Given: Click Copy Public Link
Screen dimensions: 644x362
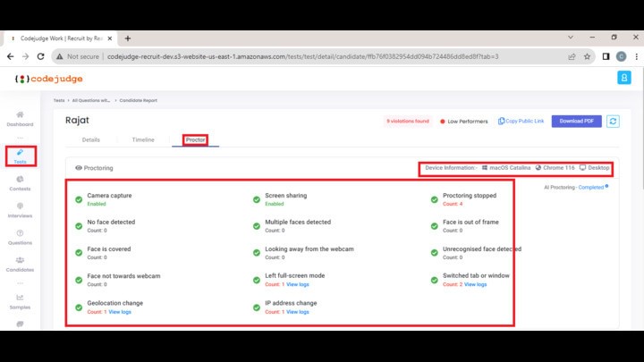Looking at the screenshot, I should (x=522, y=122).
